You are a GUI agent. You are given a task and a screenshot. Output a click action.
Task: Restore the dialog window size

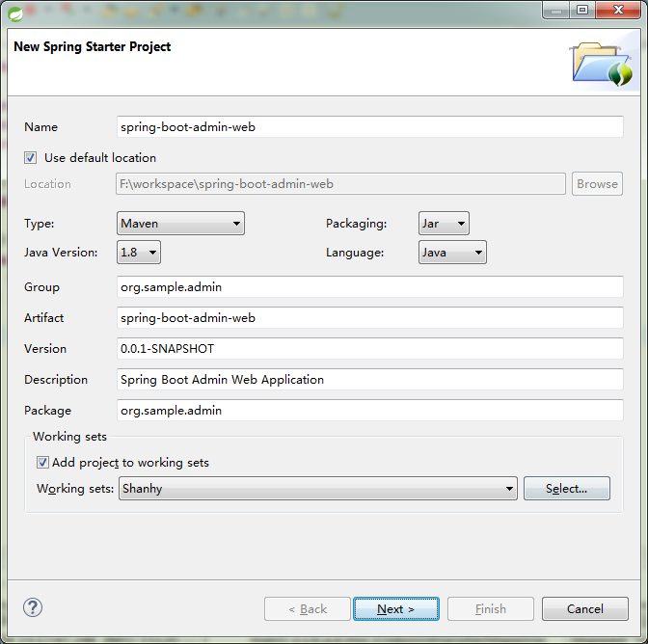tap(582, 10)
